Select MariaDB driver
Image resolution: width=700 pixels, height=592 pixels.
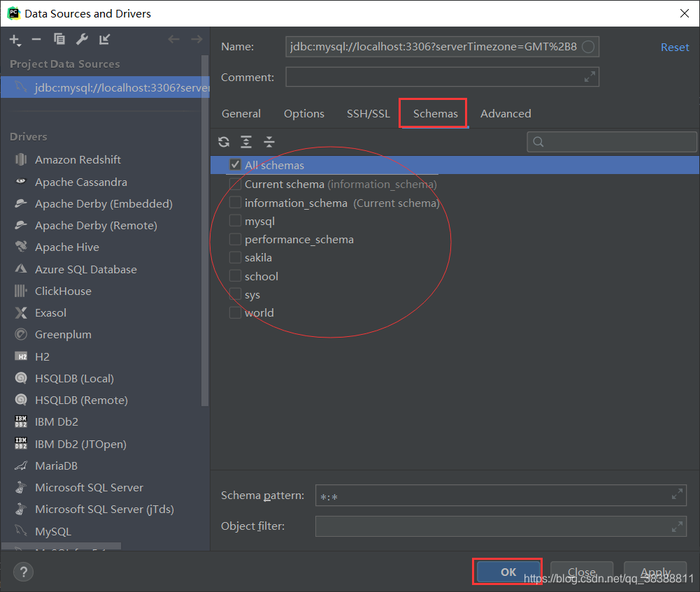click(56, 465)
